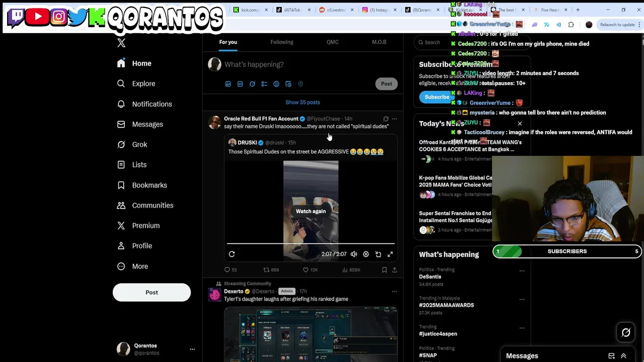Add a poll from the composer toolbar

(264, 84)
